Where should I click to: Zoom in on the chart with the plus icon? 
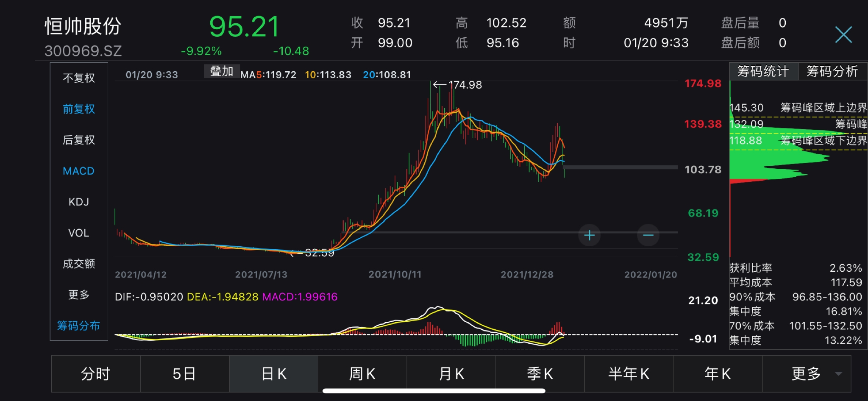[589, 235]
